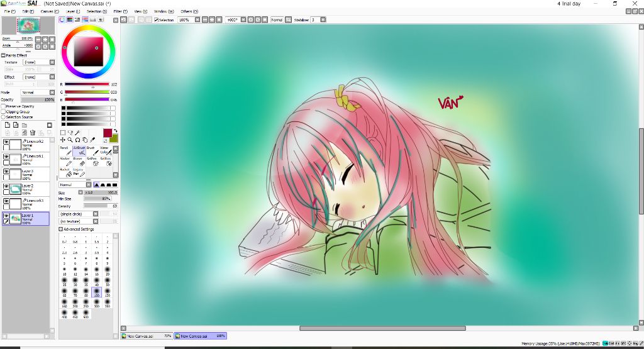
Task: Toggle the color wheel panel icon
Action: tap(62, 19)
